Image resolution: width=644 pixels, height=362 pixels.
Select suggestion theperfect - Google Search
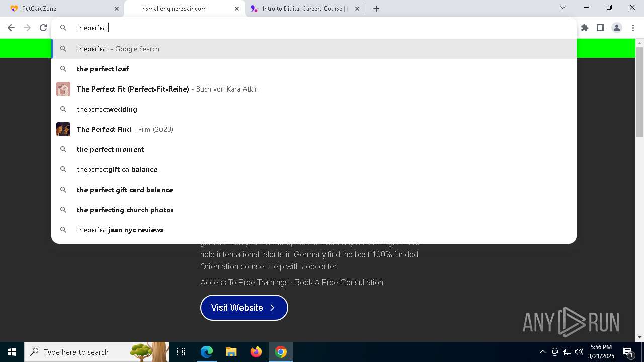(314, 49)
